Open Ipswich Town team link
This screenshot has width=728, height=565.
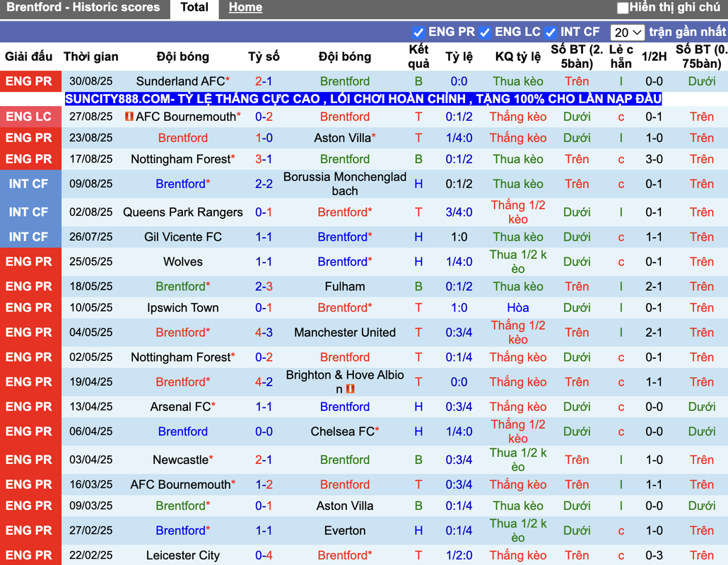[x=183, y=307]
